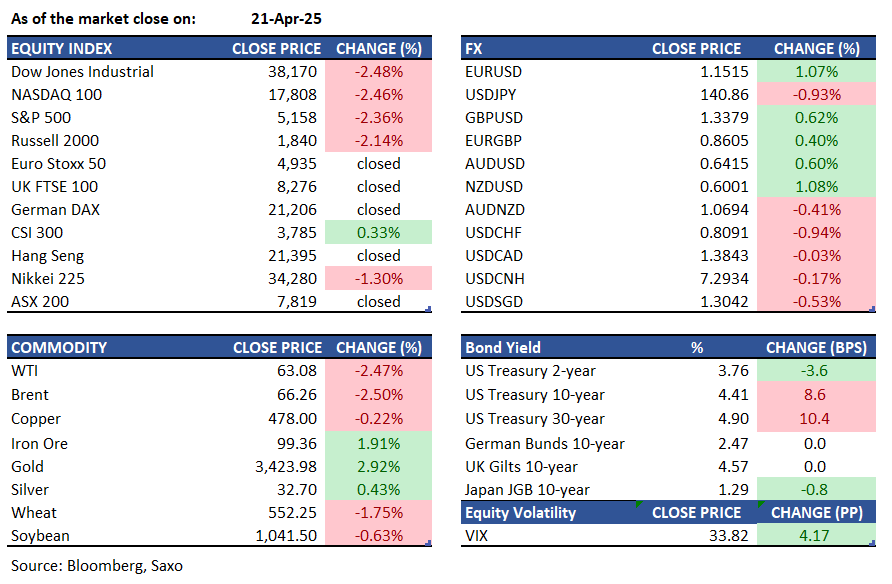Select the NZDUSD row label

point(494,187)
